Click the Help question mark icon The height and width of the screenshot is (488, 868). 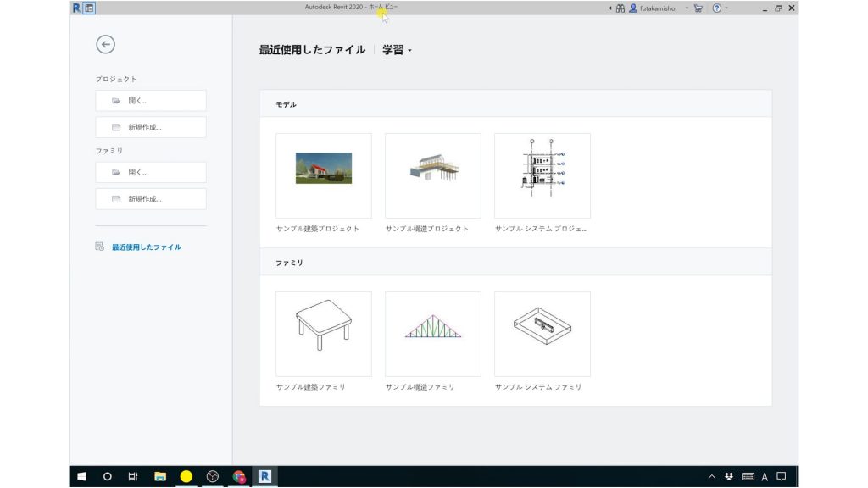[x=716, y=8]
